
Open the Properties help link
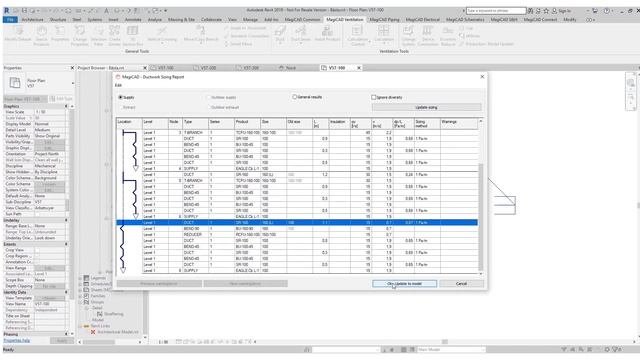pyautogui.click(x=16, y=340)
